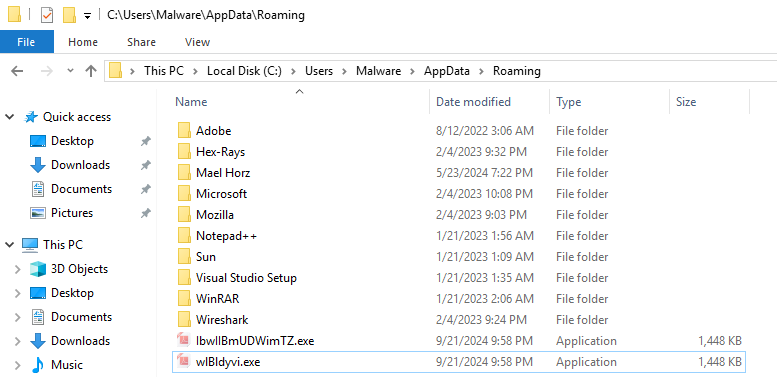This screenshot has height=377, width=777.
Task: Expand Documents under This PC
Action: click(x=17, y=317)
